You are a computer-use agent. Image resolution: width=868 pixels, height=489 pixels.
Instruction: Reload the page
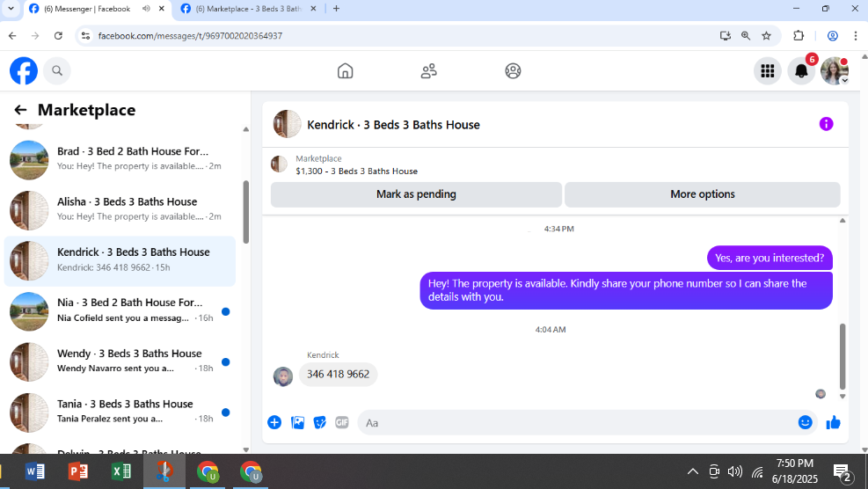[58, 36]
